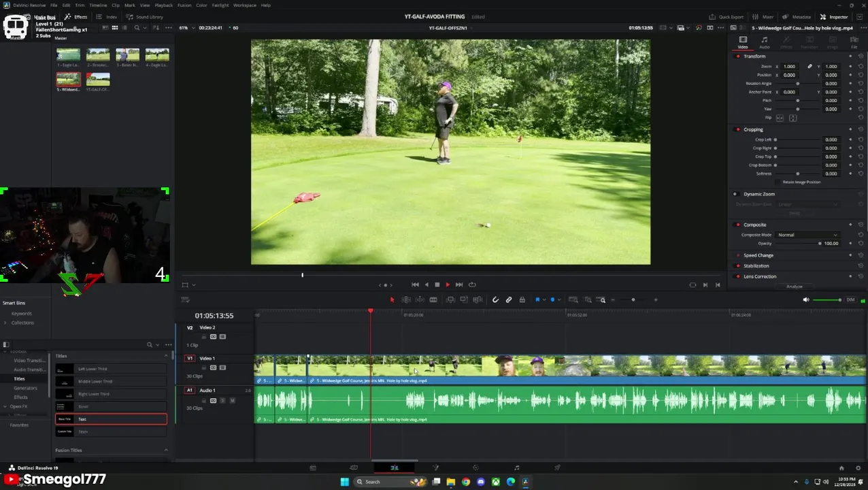
Task: Open the Workspace menu
Action: (x=245, y=5)
